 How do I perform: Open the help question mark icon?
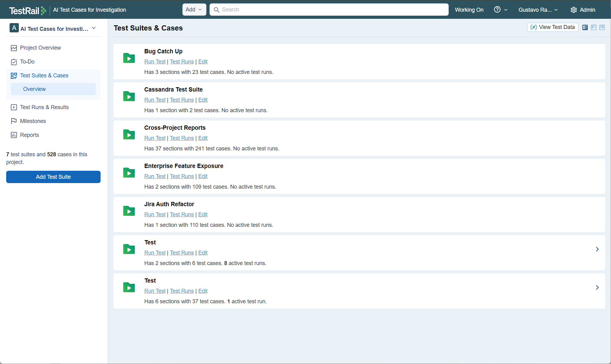click(497, 10)
